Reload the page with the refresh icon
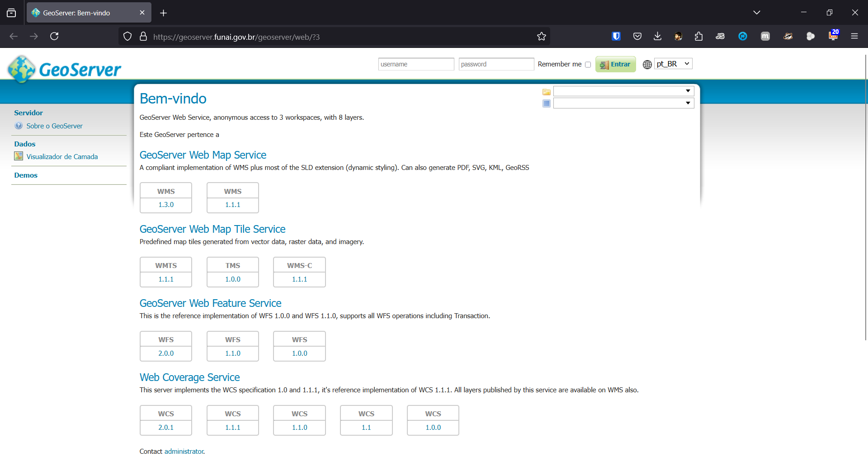Screen dimensions: 868x461 54,36
